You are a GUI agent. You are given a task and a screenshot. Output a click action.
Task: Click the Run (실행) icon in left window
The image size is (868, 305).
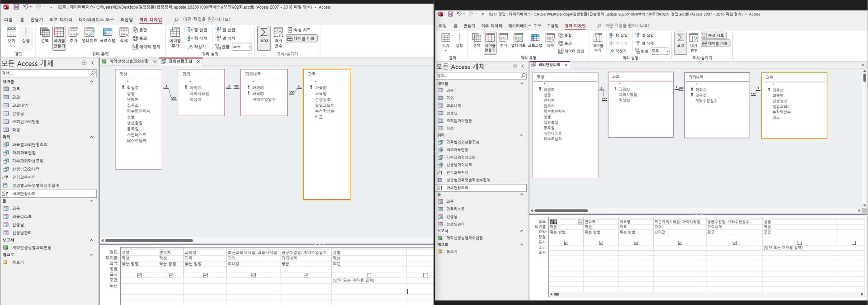[26, 35]
